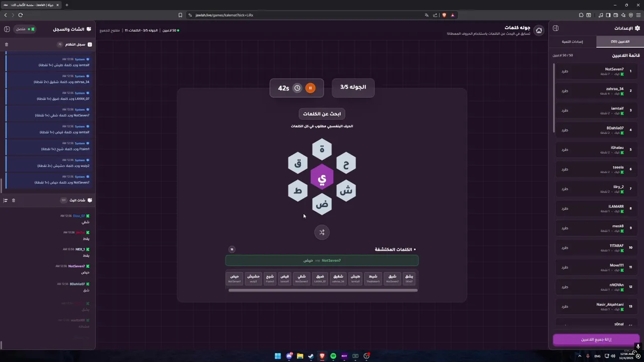Kick player BDahlia07 (طرد)
This screenshot has width=644, height=362.
pyautogui.click(x=565, y=130)
